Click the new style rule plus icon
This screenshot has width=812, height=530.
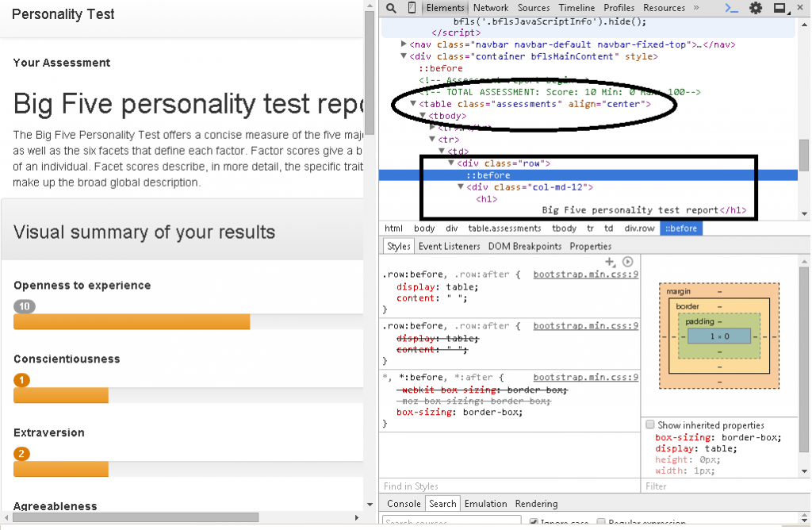[x=610, y=262]
